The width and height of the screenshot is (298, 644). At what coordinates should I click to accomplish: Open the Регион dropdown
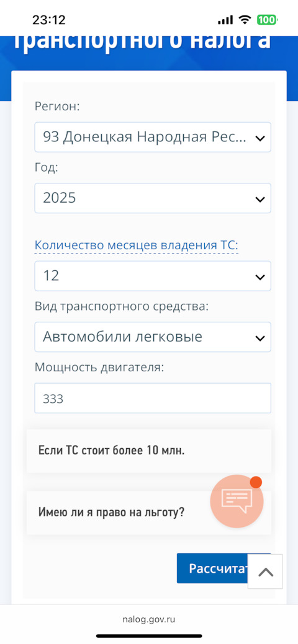click(153, 137)
